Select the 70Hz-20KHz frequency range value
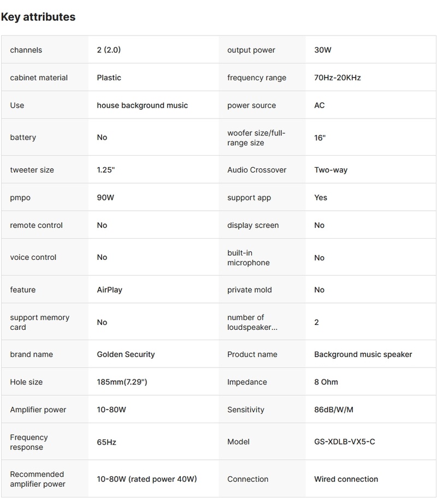437x504 pixels. 337,78
